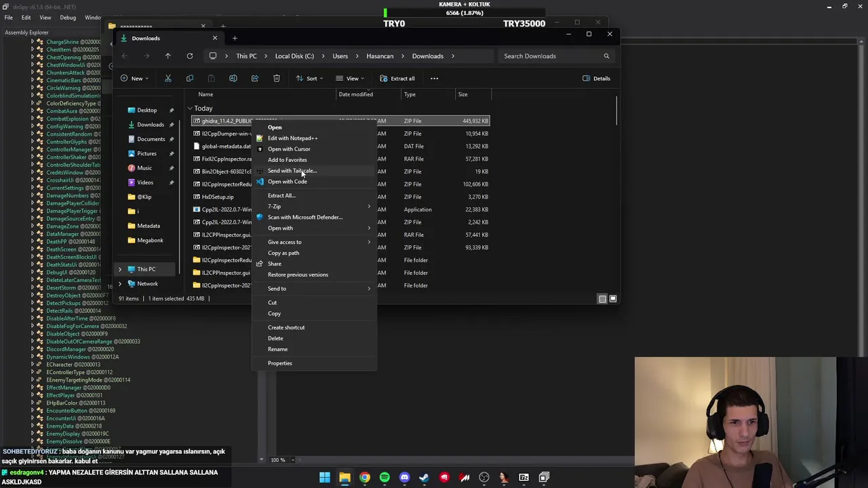Image resolution: width=868 pixels, height=488 pixels.
Task: Select HxDSetup.zip file
Action: (x=218, y=197)
